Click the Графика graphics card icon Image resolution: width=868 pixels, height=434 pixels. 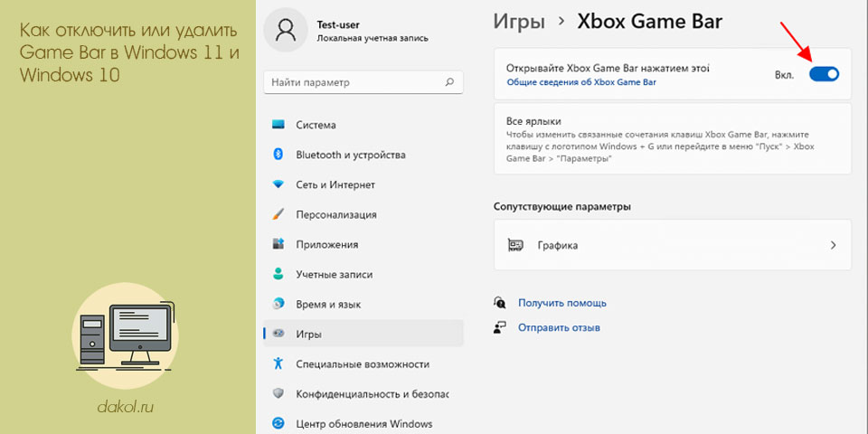(516, 245)
